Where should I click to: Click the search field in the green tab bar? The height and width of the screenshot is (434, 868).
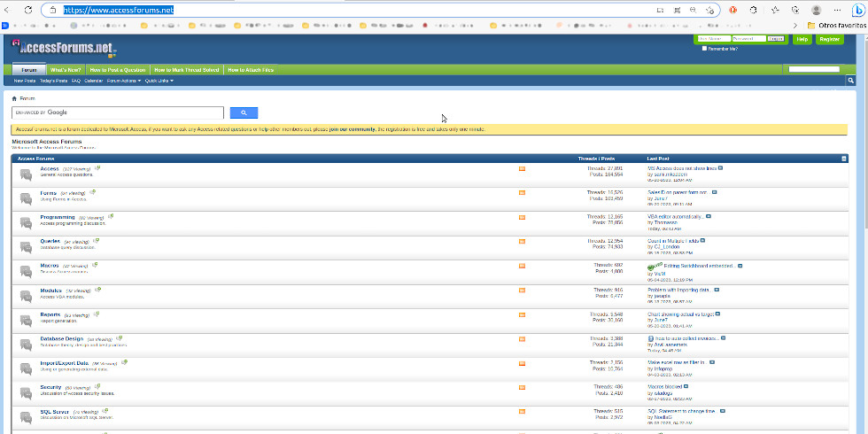click(814, 69)
